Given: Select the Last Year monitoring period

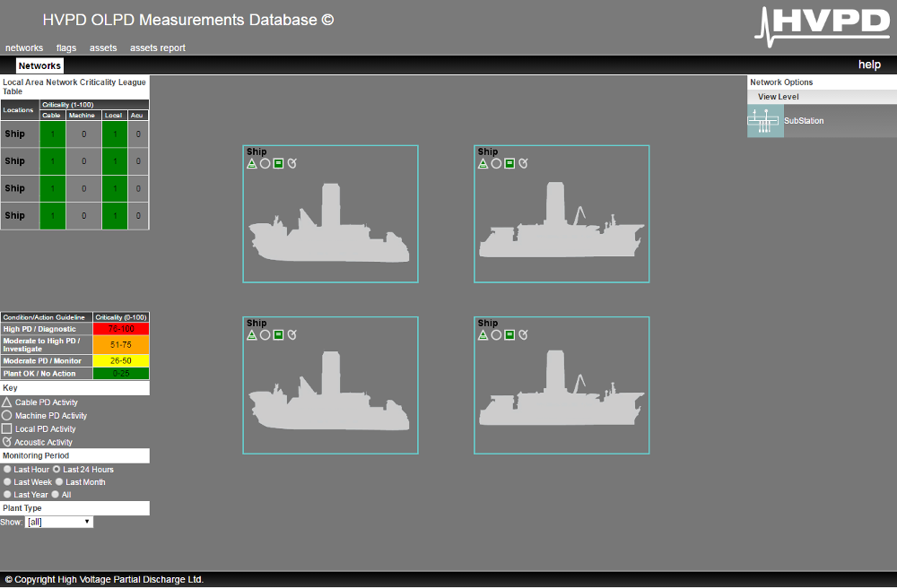Looking at the screenshot, I should (x=7, y=494).
